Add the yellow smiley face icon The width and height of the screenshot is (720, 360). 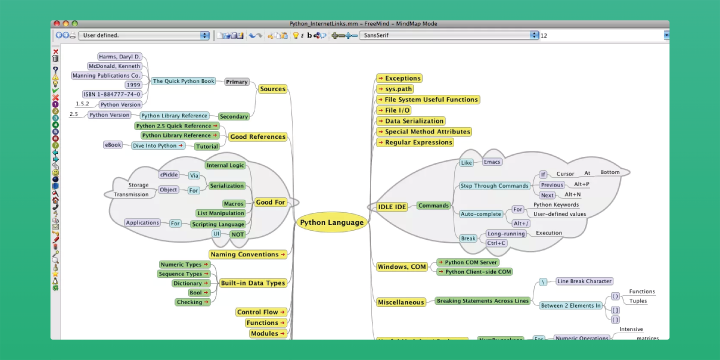(56, 172)
